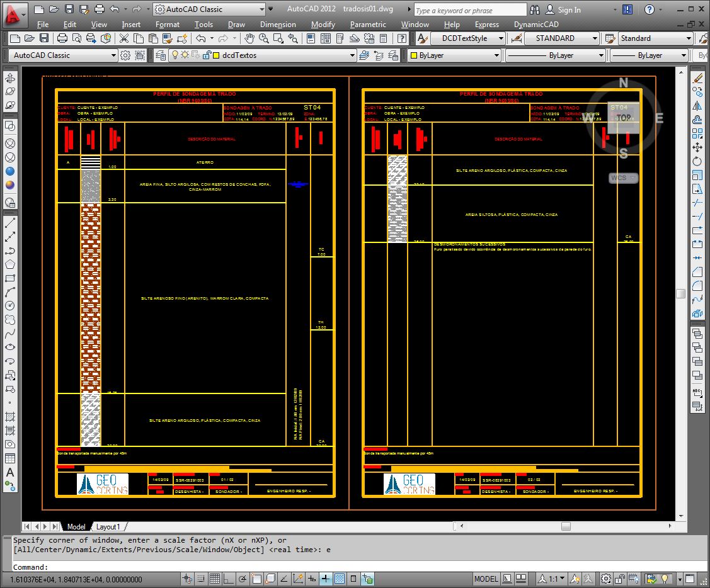
Task: Toggle Lineweight display in status bar
Action: [326, 579]
